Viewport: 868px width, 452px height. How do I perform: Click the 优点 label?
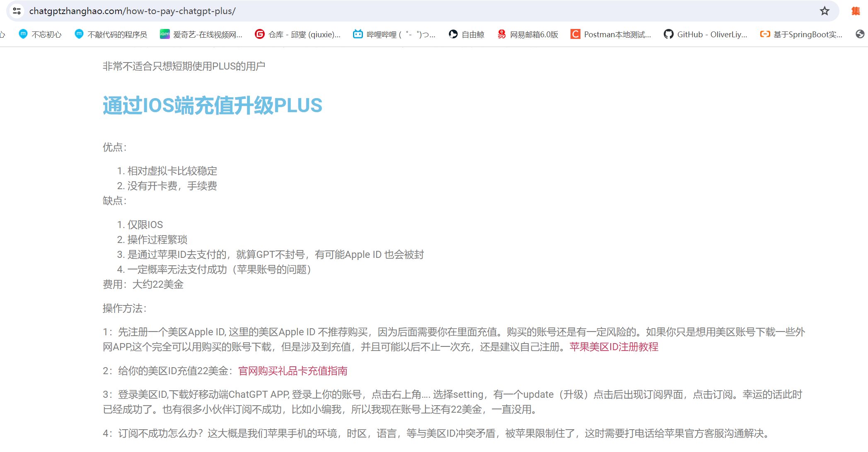point(114,147)
